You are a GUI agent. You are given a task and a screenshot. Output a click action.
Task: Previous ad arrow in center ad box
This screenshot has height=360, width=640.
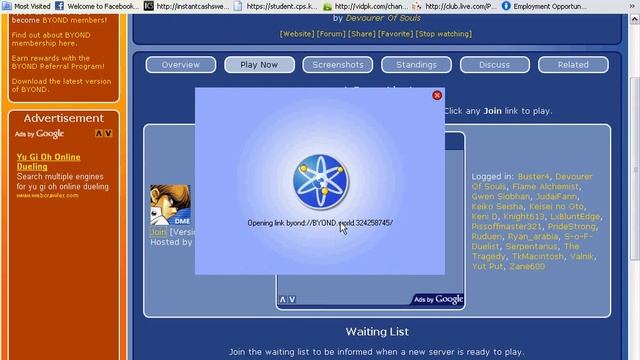tap(283, 299)
